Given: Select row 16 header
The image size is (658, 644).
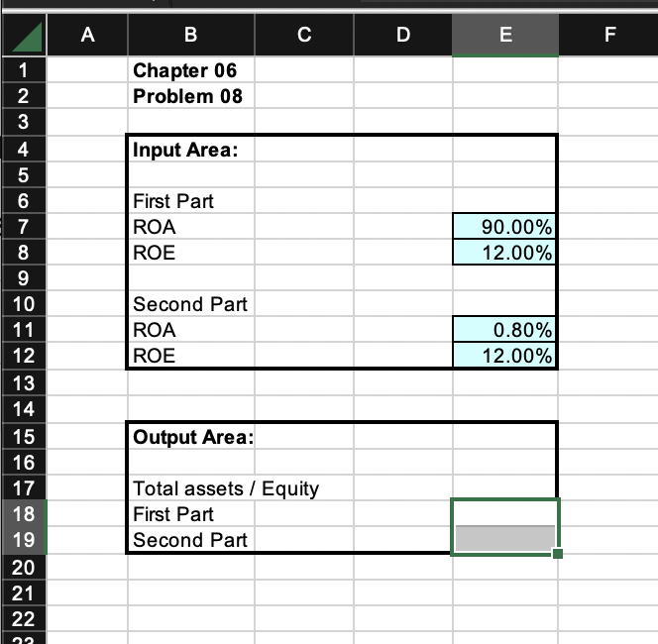Looking at the screenshot, I should [24, 463].
